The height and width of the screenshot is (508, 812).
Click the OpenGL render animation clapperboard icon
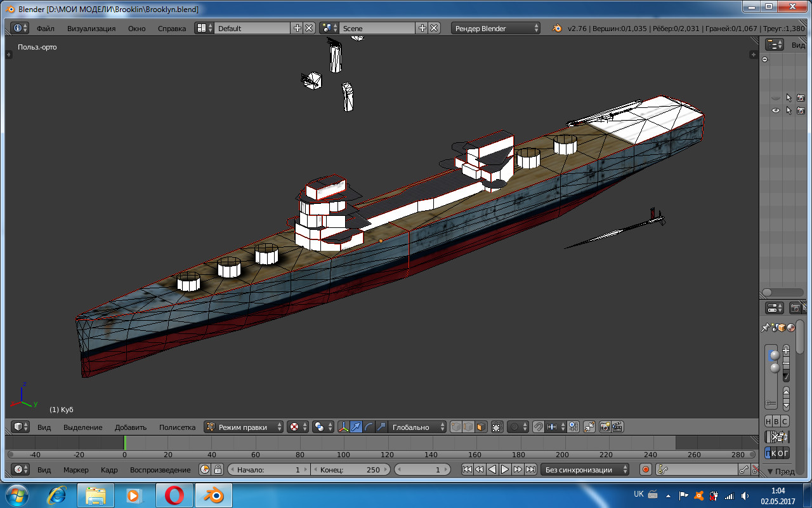617,427
